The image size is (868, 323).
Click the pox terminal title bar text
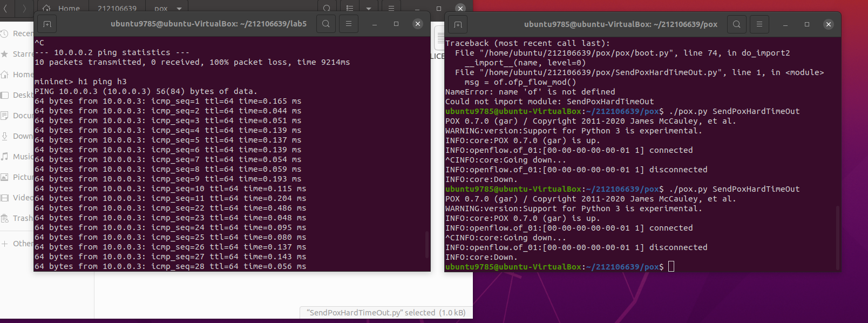click(621, 24)
